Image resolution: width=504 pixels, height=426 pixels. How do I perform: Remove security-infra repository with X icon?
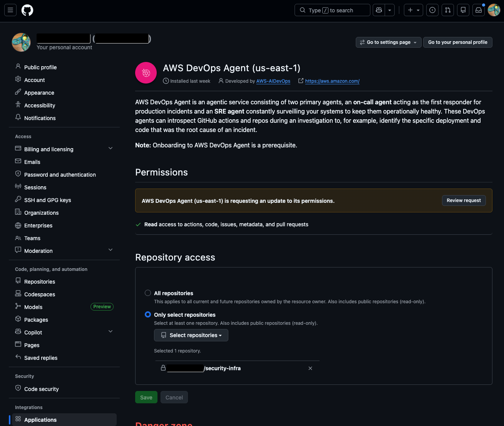(x=310, y=368)
